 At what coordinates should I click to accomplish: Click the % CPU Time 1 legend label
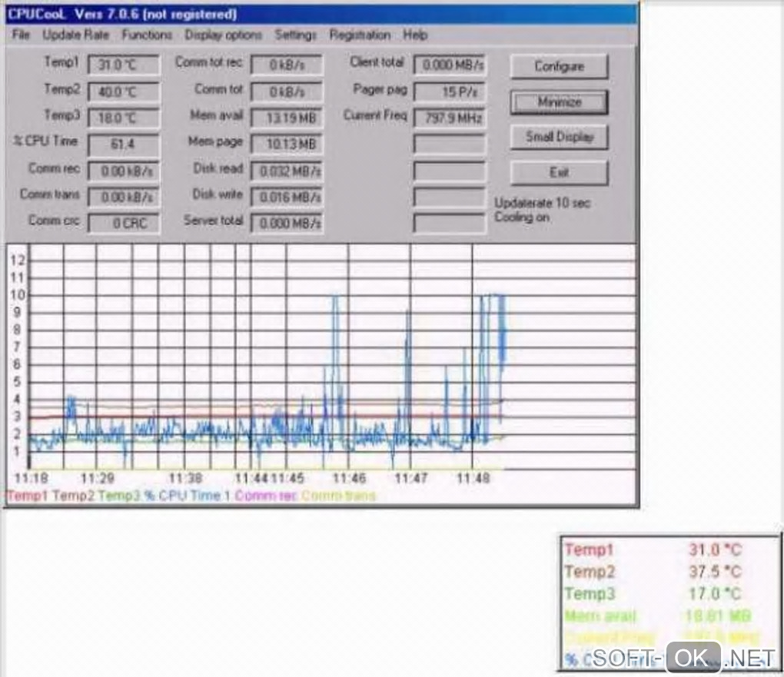[x=187, y=496]
